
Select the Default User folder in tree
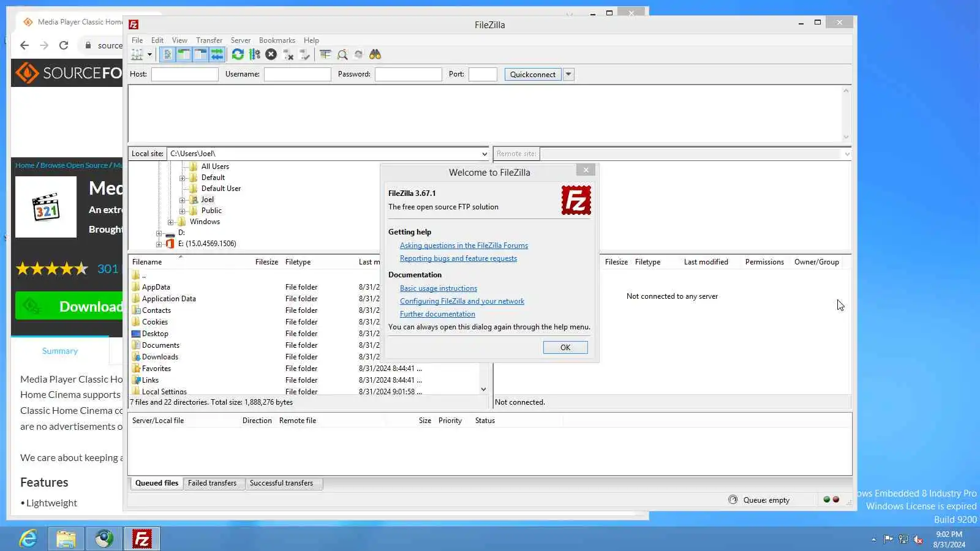[221, 189]
